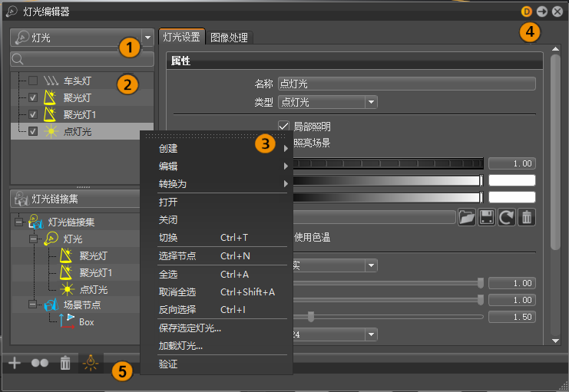Collapse the 场景节点 group
This screenshot has width=569, height=392.
click(x=33, y=305)
